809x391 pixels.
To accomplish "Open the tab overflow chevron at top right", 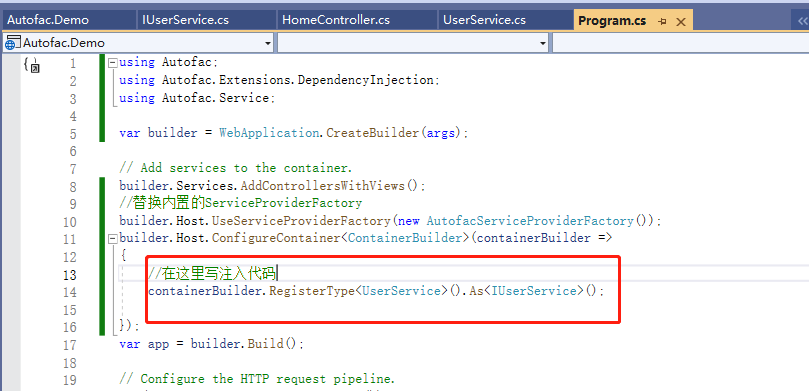I will [x=802, y=21].
